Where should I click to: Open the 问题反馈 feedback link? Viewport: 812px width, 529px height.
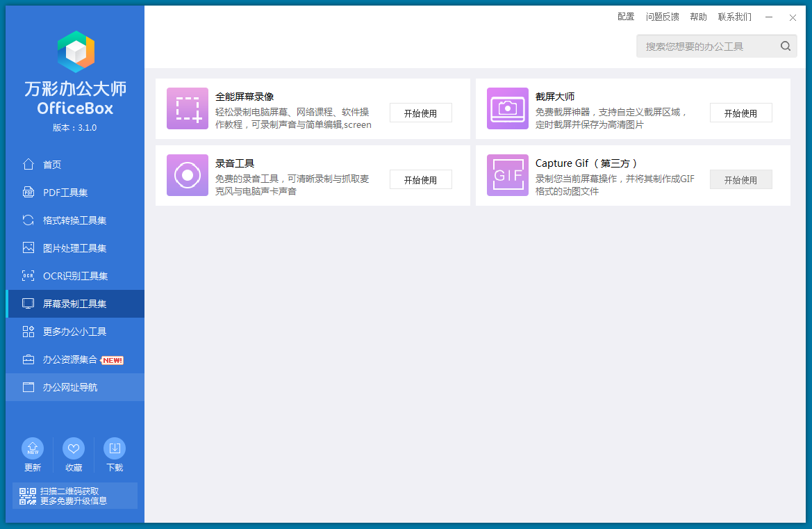click(662, 17)
